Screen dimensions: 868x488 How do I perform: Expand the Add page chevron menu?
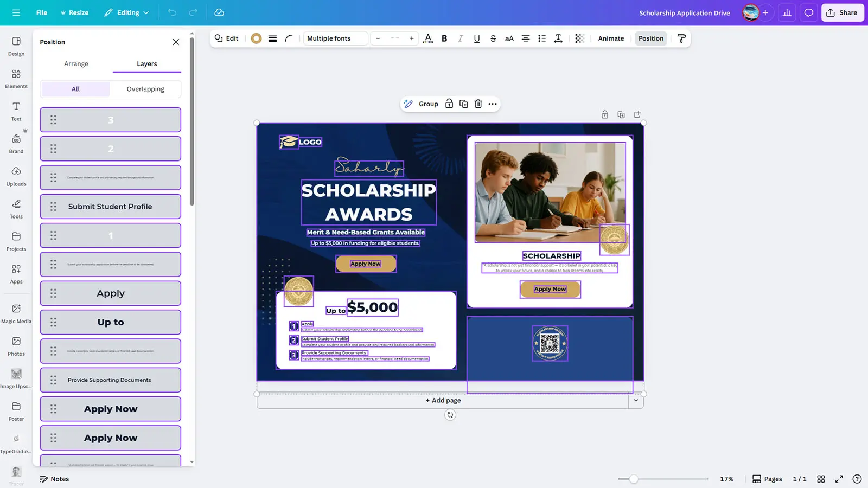636,400
